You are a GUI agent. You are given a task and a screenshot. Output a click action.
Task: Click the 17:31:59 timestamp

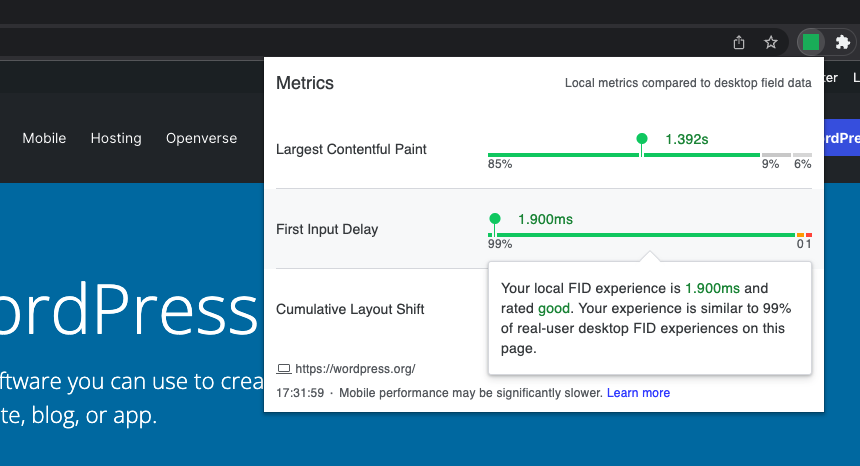[x=300, y=393]
